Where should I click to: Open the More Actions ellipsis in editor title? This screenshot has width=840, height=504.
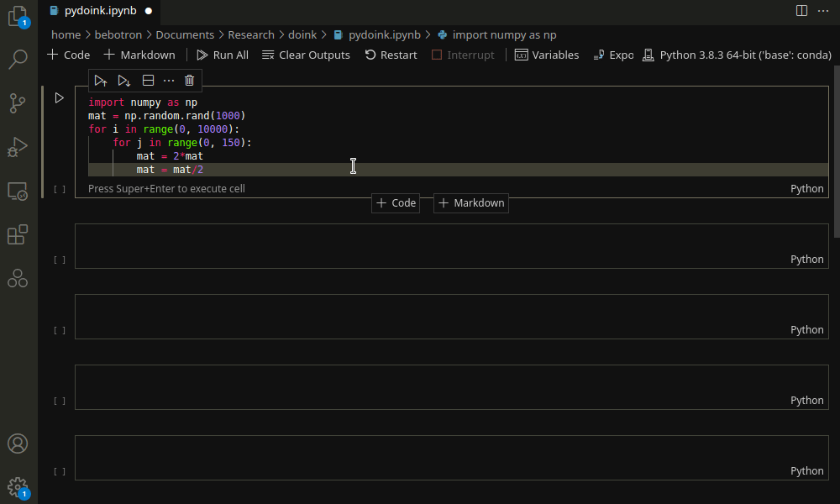click(823, 11)
